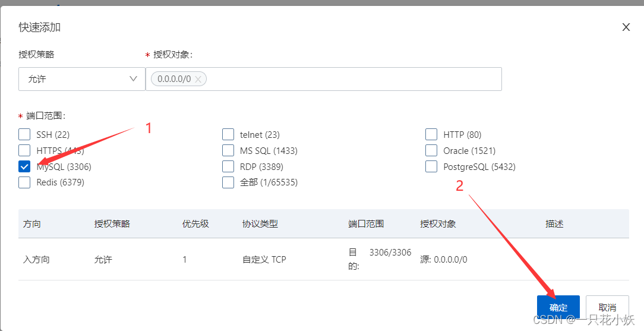The width and height of the screenshot is (644, 331).
Task: Uncheck the MySQL (3306) checkbox
Action: 24,166
